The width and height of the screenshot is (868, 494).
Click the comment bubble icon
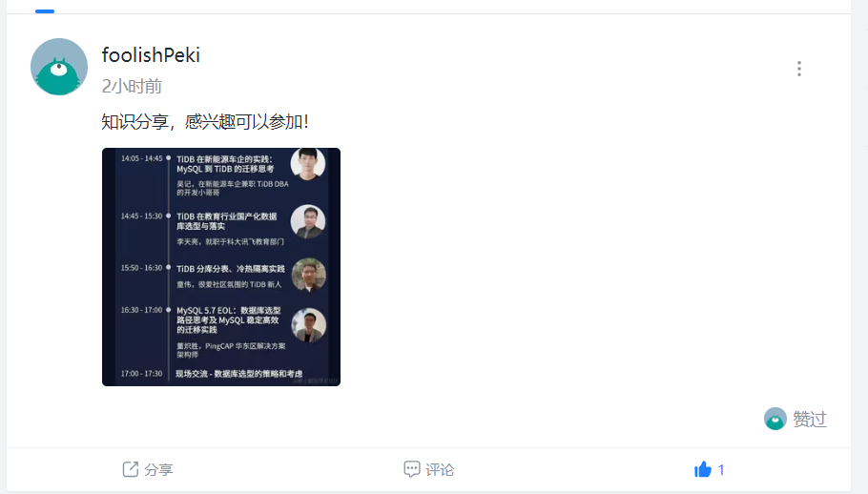(x=412, y=469)
